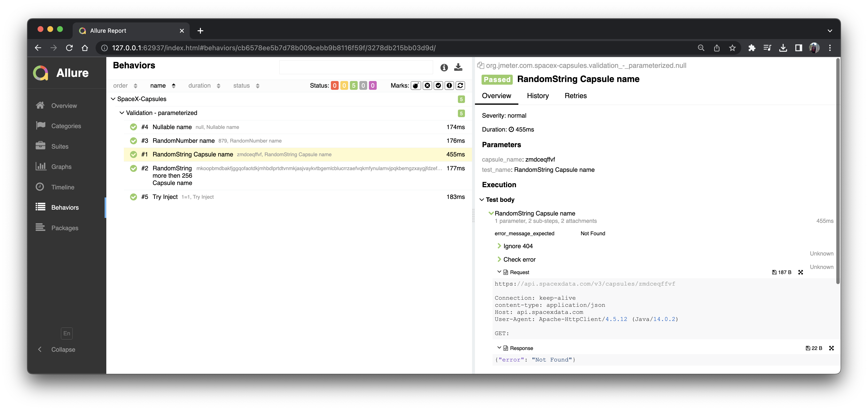Toggle the circular mark filter button
The height and width of the screenshot is (410, 868).
(438, 85)
